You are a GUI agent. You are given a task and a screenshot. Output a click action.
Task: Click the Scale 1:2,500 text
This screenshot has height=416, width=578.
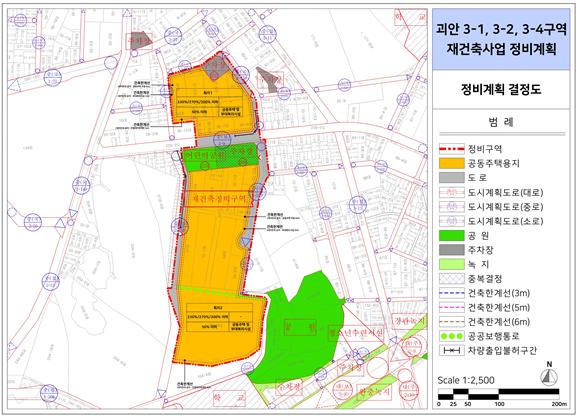[466, 380]
